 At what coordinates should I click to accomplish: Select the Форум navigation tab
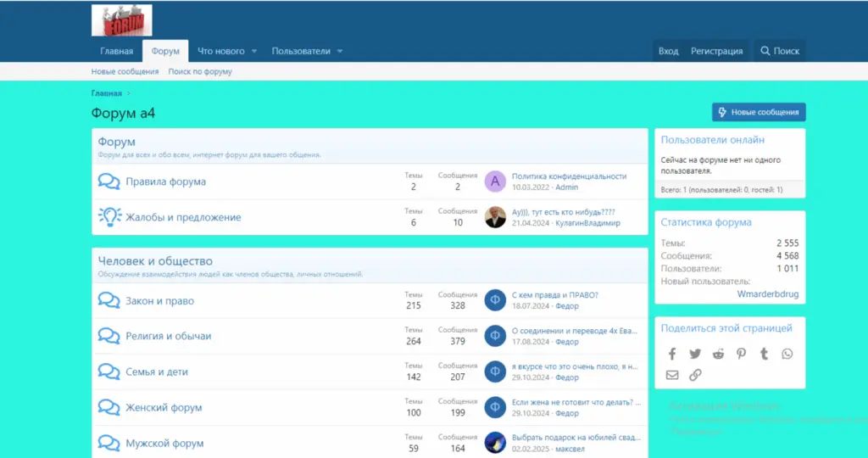click(x=165, y=51)
